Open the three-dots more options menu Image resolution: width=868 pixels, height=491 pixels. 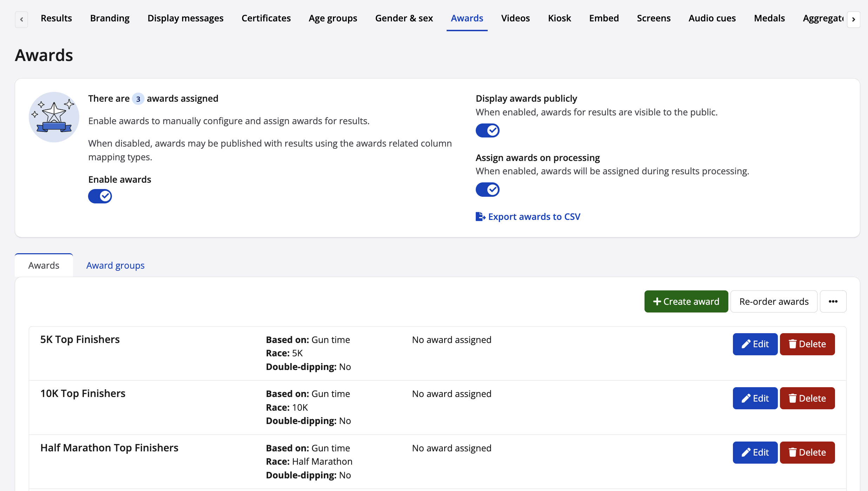(x=833, y=302)
